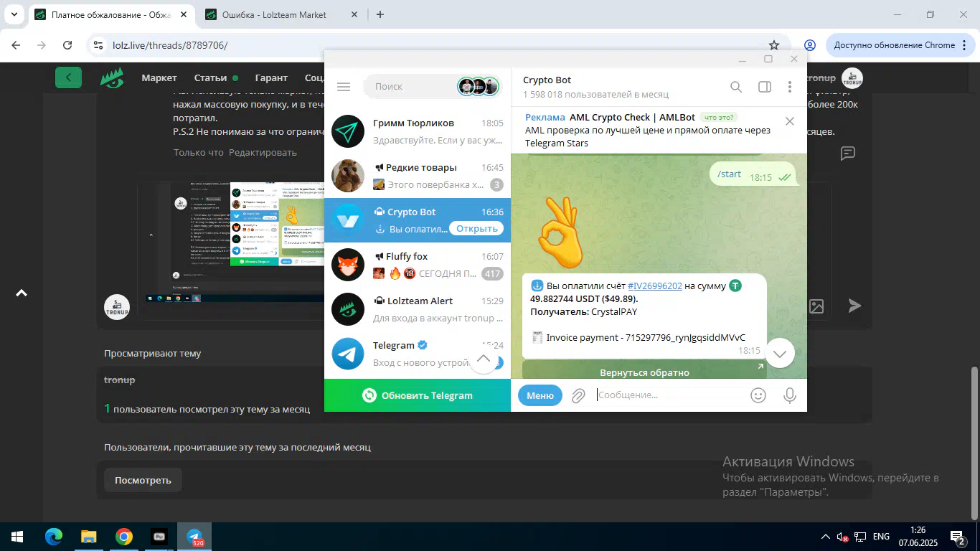This screenshot has height=551, width=980.
Task: Click the scroll-to-top chevron on the page
Action: click(x=22, y=293)
